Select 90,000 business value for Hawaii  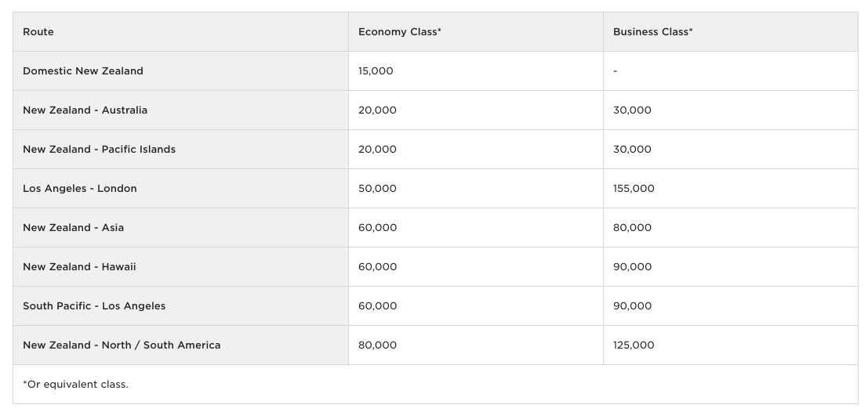click(632, 267)
